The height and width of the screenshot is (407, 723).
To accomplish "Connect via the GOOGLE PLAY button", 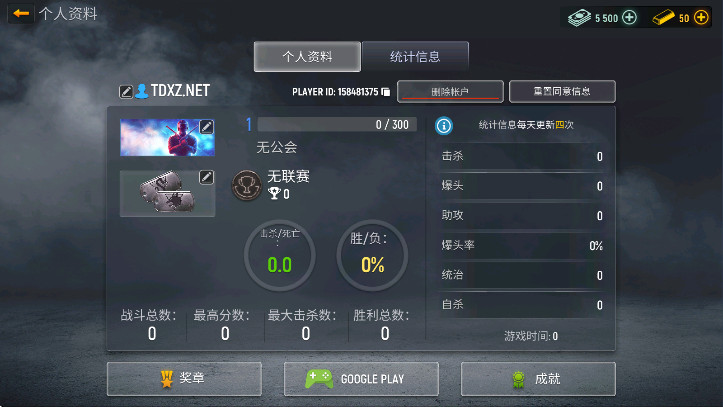I will [361, 379].
